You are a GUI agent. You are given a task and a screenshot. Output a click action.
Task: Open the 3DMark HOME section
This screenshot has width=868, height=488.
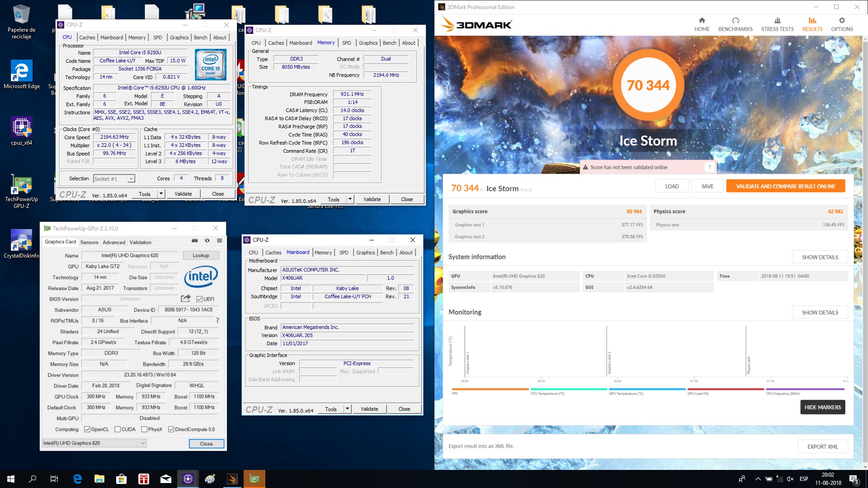coord(702,24)
